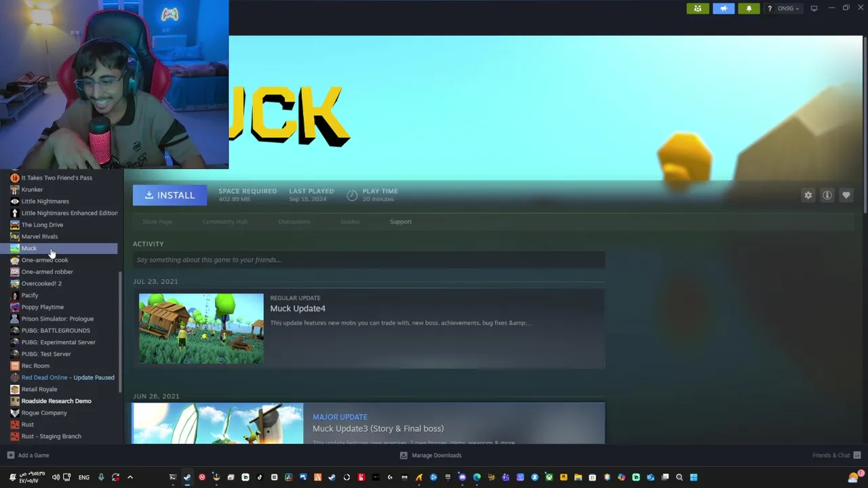868x488 pixels.
Task: Open volume tray speaker icon
Action: click(56, 477)
